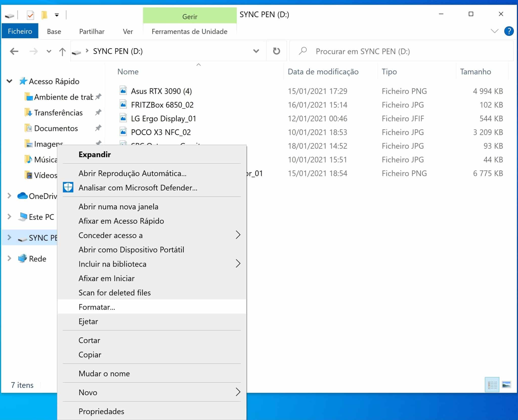Open the Ferramentas de Unidade tab
The width and height of the screenshot is (518, 420).
point(189,31)
